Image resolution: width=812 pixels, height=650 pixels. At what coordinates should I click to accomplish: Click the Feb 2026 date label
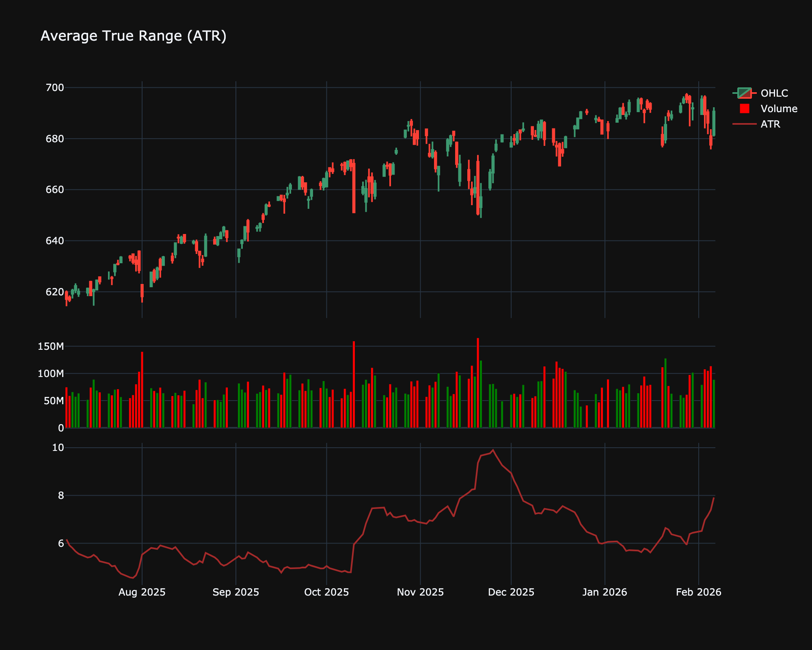(698, 592)
